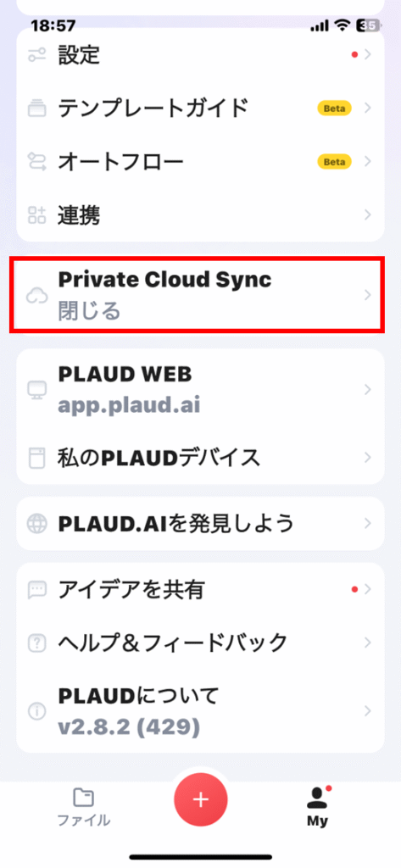Switch to the My tab

[317, 807]
